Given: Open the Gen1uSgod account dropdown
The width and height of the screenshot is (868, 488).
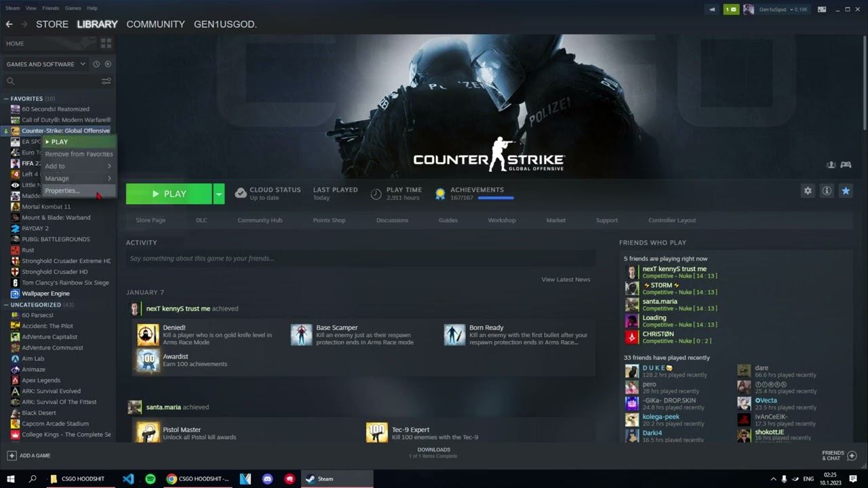Looking at the screenshot, I should pyautogui.click(x=783, y=9).
